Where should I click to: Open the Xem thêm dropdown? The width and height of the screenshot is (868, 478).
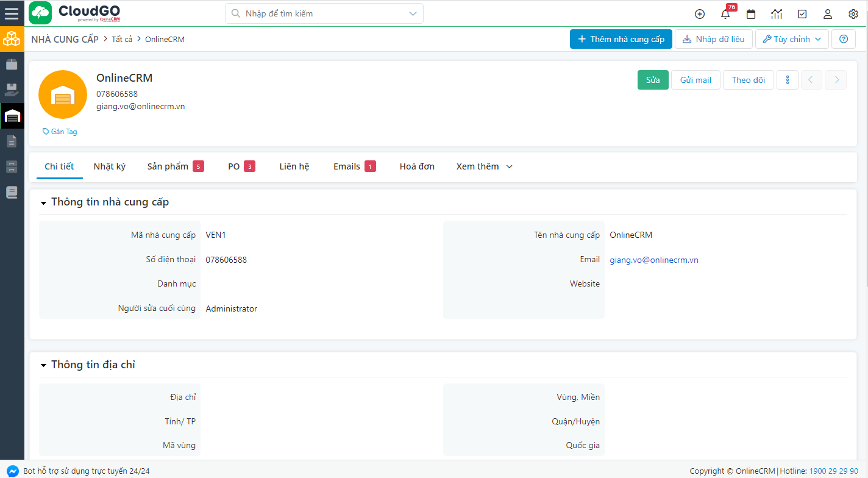(484, 166)
